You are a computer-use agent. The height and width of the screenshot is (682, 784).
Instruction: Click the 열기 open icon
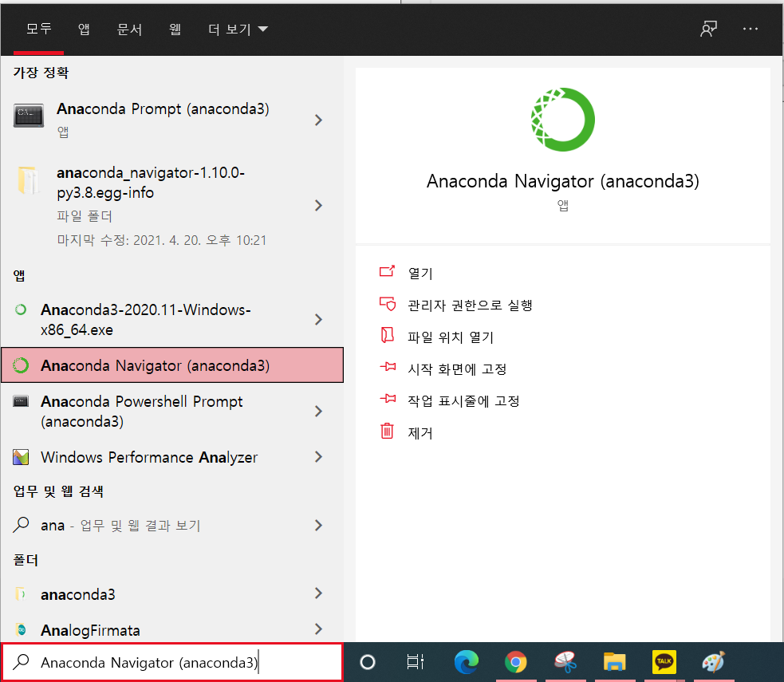coord(387,271)
